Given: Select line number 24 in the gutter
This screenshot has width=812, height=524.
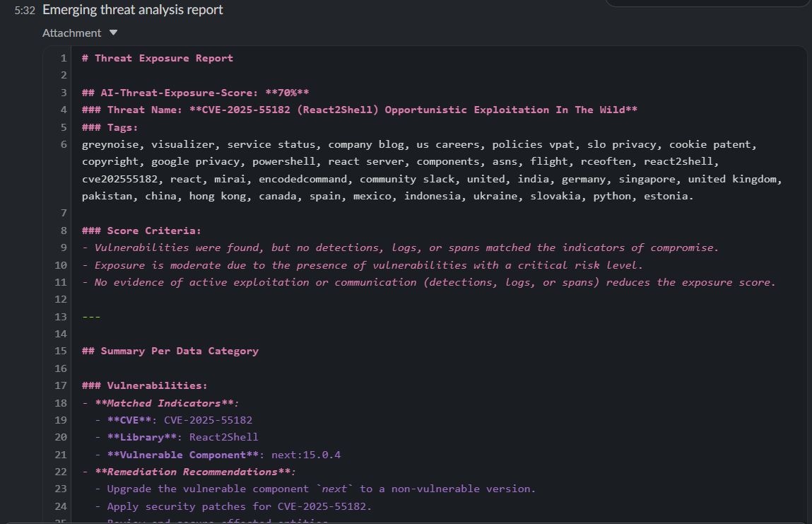Looking at the screenshot, I should coord(61,506).
